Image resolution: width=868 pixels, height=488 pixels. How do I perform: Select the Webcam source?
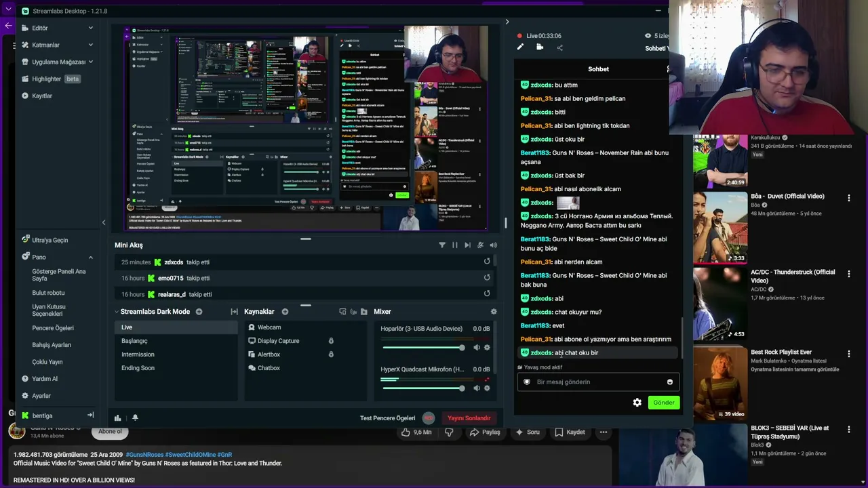pos(304,327)
